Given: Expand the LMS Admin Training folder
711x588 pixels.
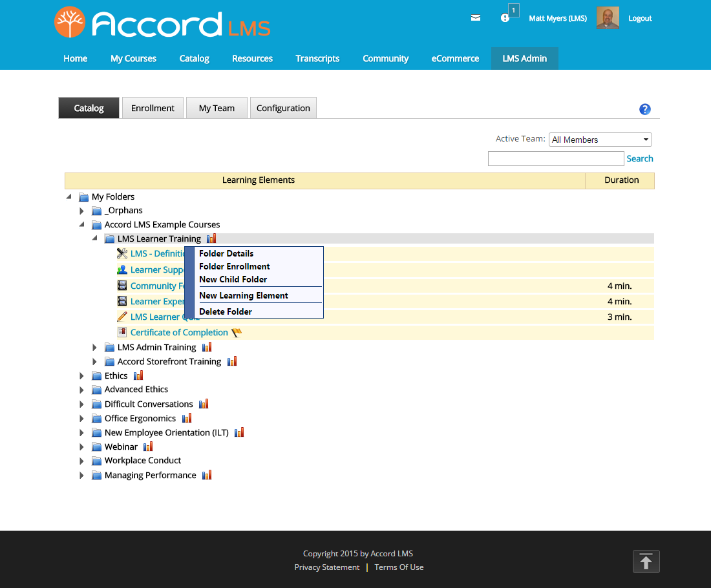Looking at the screenshot, I should (x=94, y=347).
